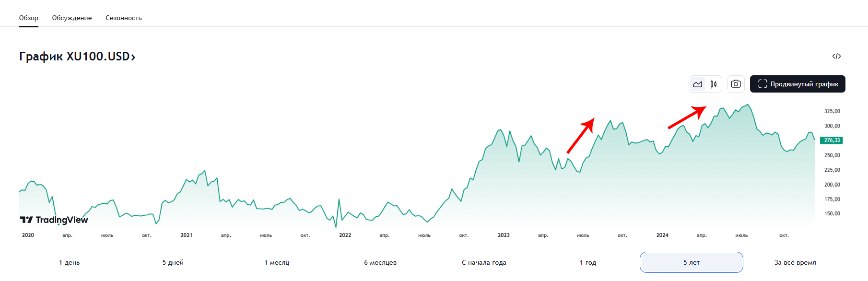The width and height of the screenshot is (868, 281).
Task: Open the Продвинутый график advanced chart
Action: tap(798, 84)
